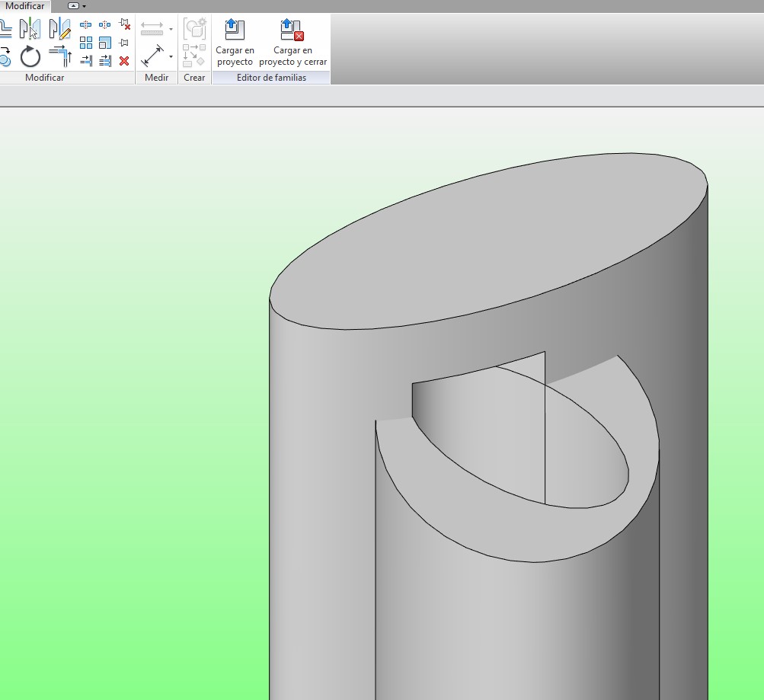Click the red X Delete icon
Image resolution: width=764 pixels, height=700 pixels.
pos(124,61)
